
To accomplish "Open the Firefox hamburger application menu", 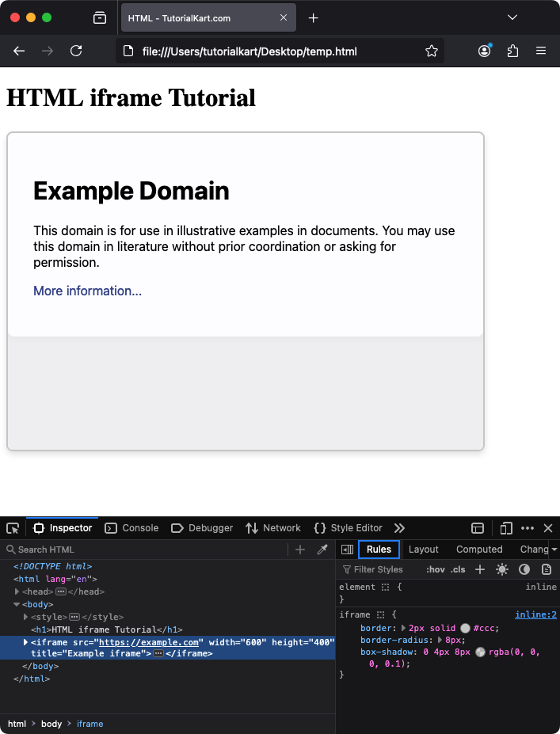I will (541, 51).
